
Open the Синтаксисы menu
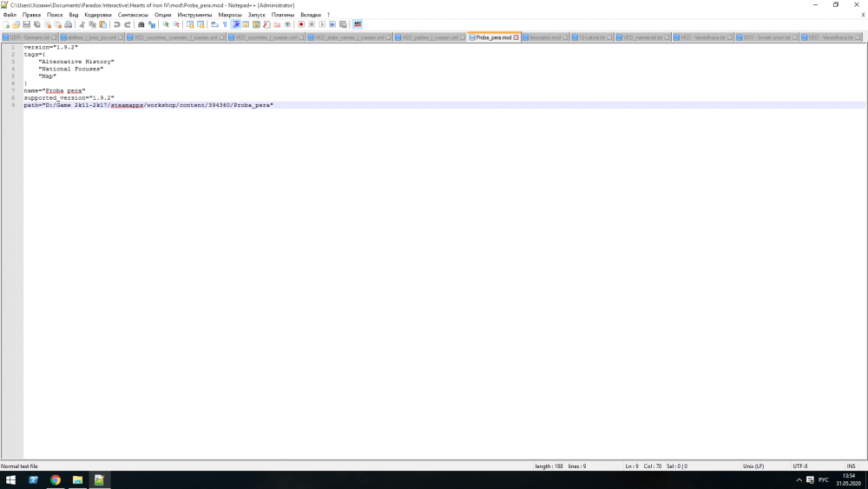133,15
